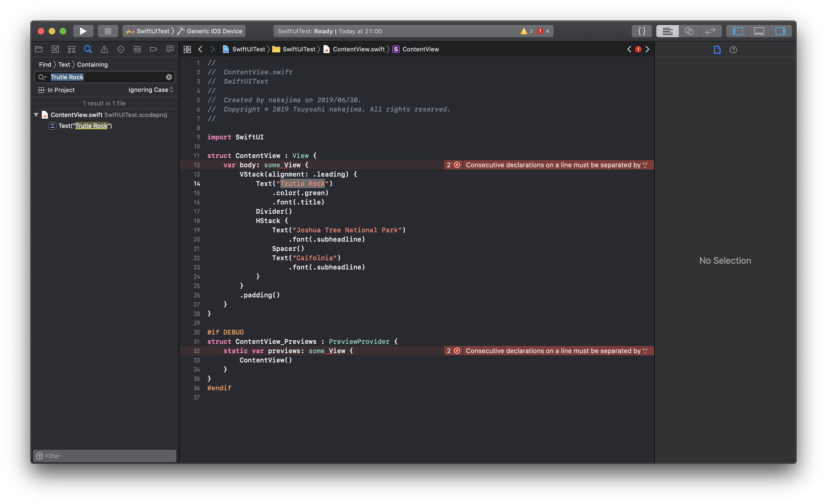This screenshot has width=827, height=504.
Task: Collapse the ContentView.swift search result group
Action: (36, 115)
